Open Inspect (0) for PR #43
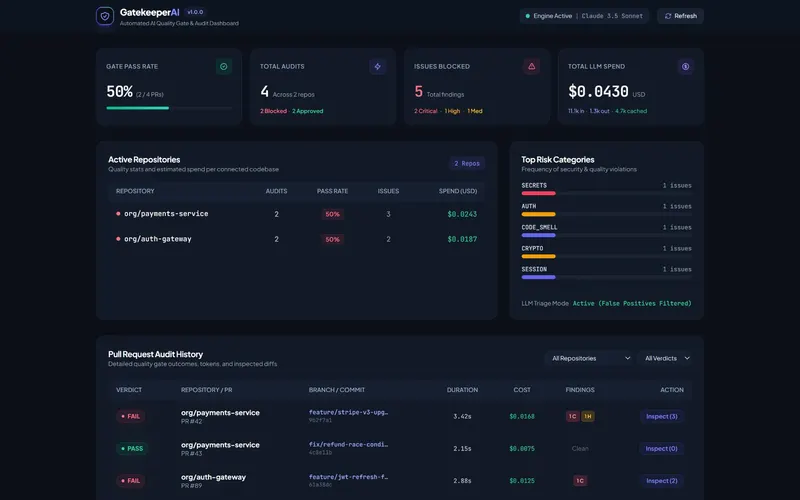The width and height of the screenshot is (800, 500). point(662,448)
